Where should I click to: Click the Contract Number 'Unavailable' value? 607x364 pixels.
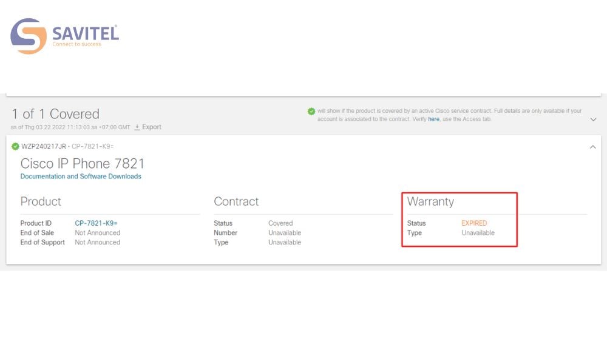coord(285,233)
